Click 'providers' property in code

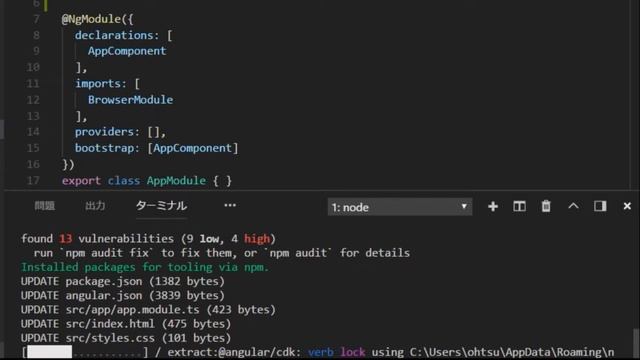[104, 132]
